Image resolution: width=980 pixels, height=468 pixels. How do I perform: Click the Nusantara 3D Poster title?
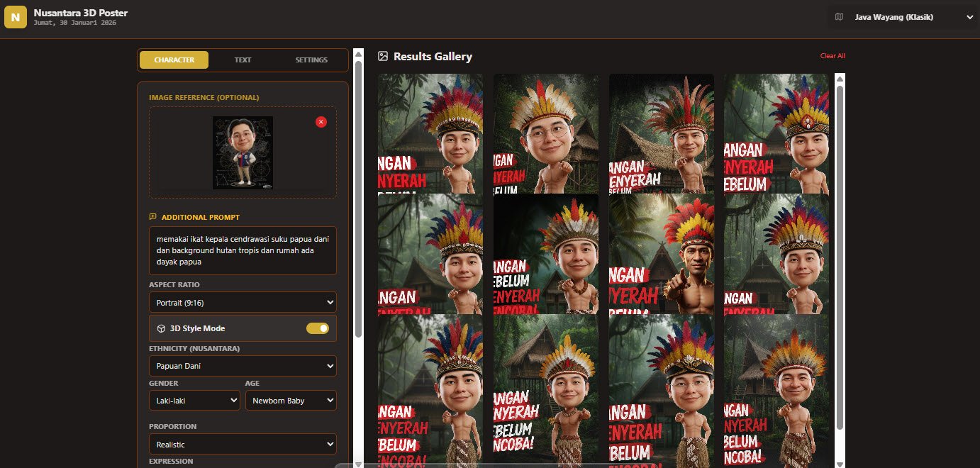(81, 13)
